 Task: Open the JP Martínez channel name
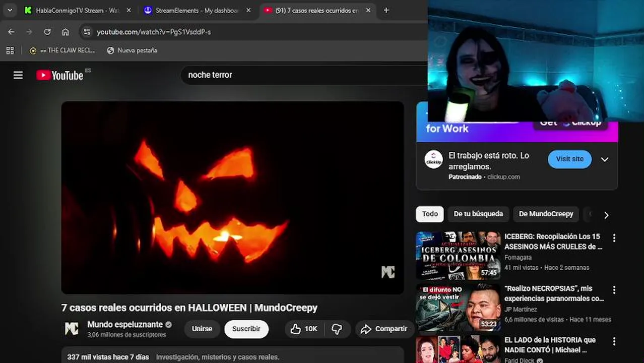[x=521, y=310]
